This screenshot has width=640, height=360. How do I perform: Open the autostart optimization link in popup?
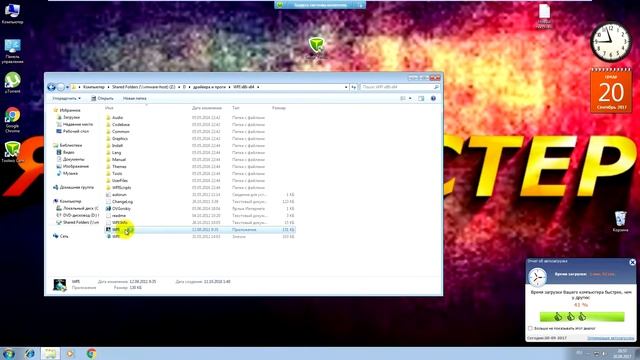click(611, 338)
